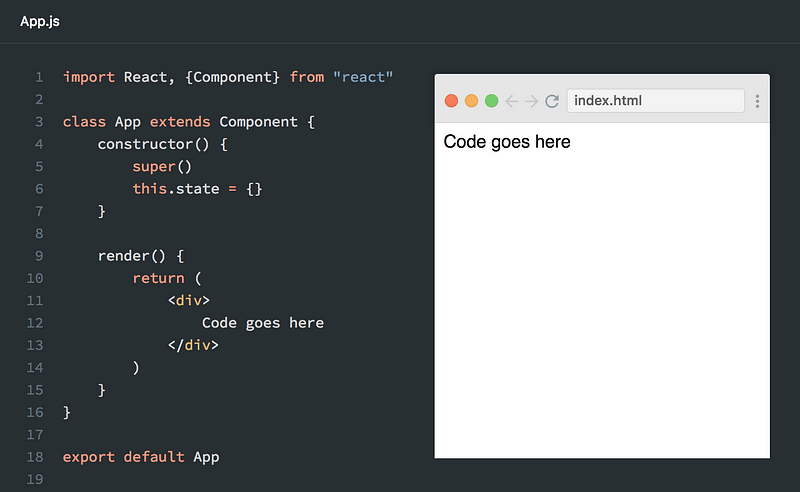Place cursor on 'constructor()' text

(153, 144)
